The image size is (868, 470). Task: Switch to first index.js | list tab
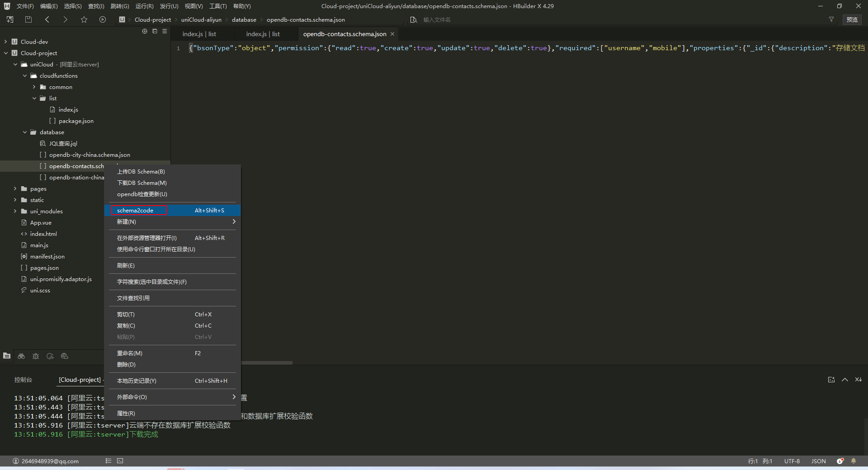[199, 34]
